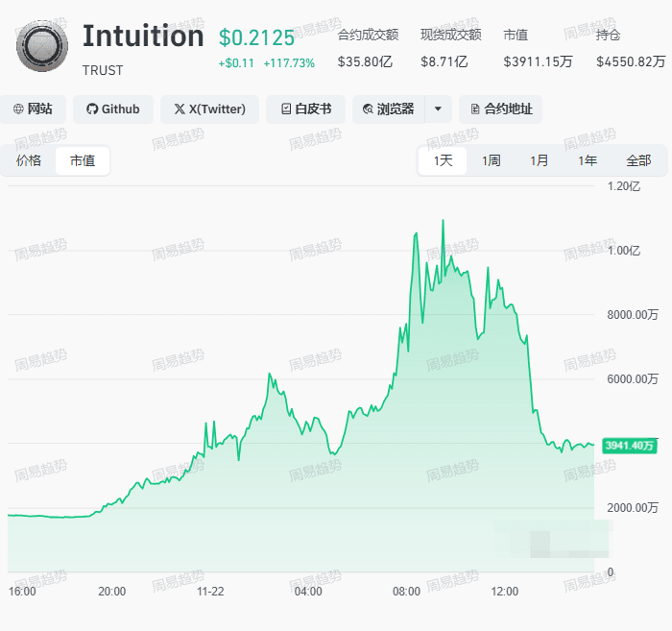Click the 浏览器 explorer search icon
The image size is (672, 631).
(369, 109)
